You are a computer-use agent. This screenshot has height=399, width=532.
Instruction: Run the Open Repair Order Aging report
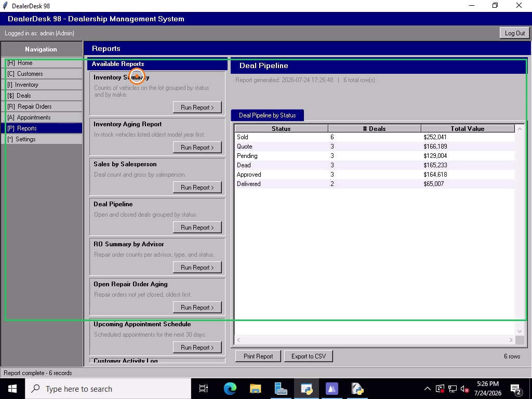pos(197,308)
